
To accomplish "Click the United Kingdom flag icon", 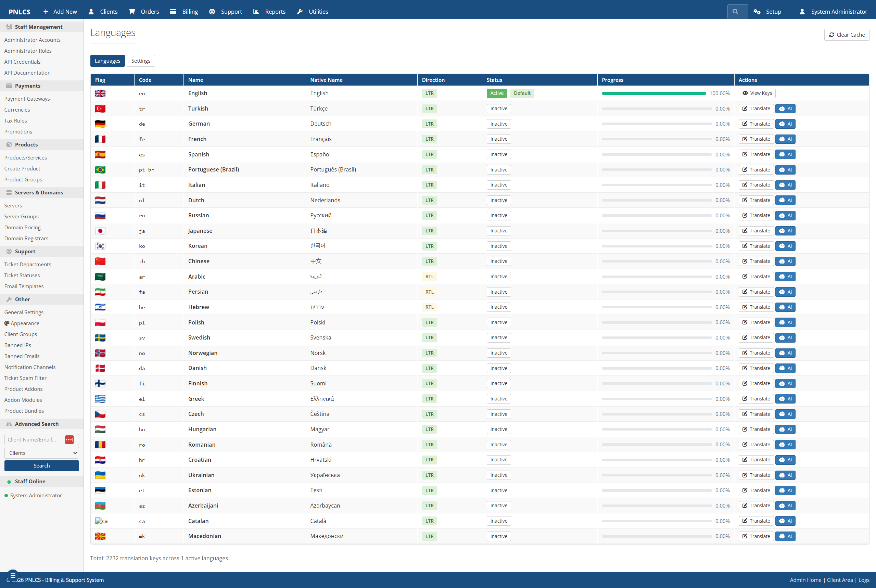I will tap(100, 93).
